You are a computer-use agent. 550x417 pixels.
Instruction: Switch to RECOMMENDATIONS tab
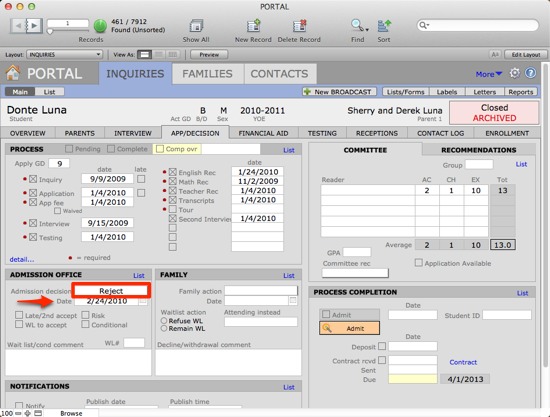tap(478, 150)
